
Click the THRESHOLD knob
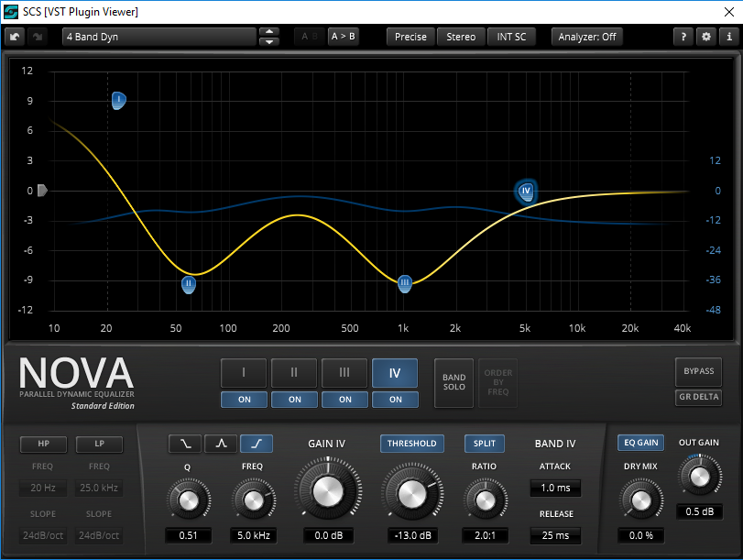tap(411, 493)
